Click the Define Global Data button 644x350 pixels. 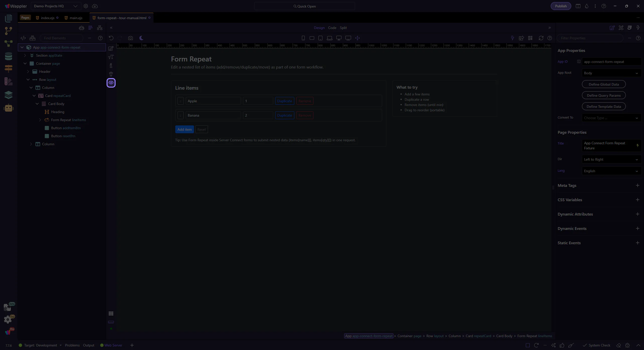[x=603, y=84]
